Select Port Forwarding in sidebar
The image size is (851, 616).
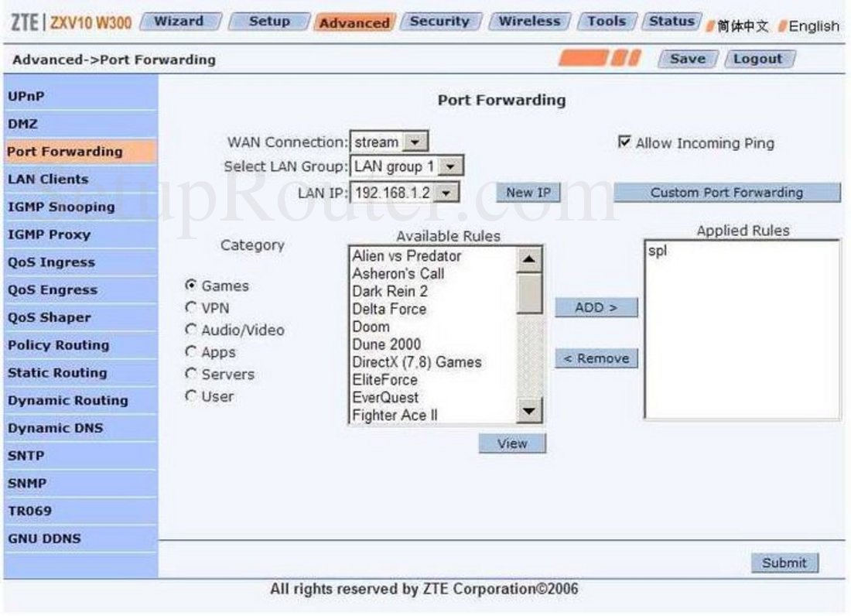[x=80, y=152]
